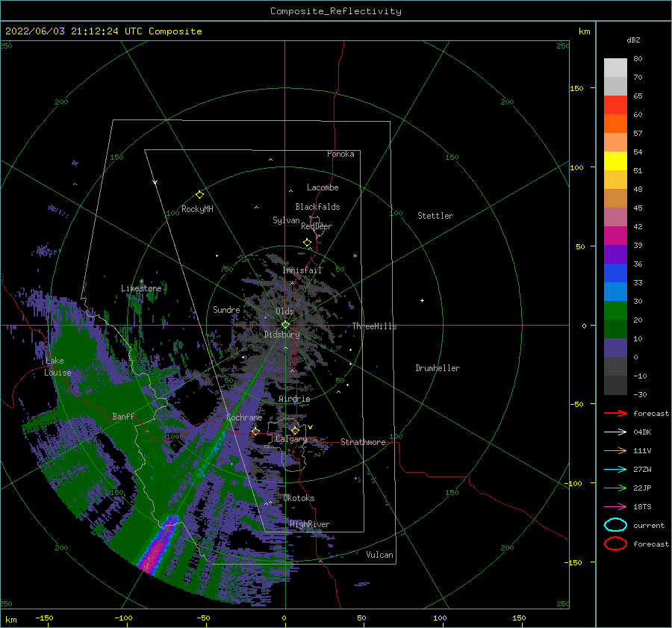Screen dimensions: 672x628
Task: Click the Banff label on map
Action: pyautogui.click(x=123, y=416)
